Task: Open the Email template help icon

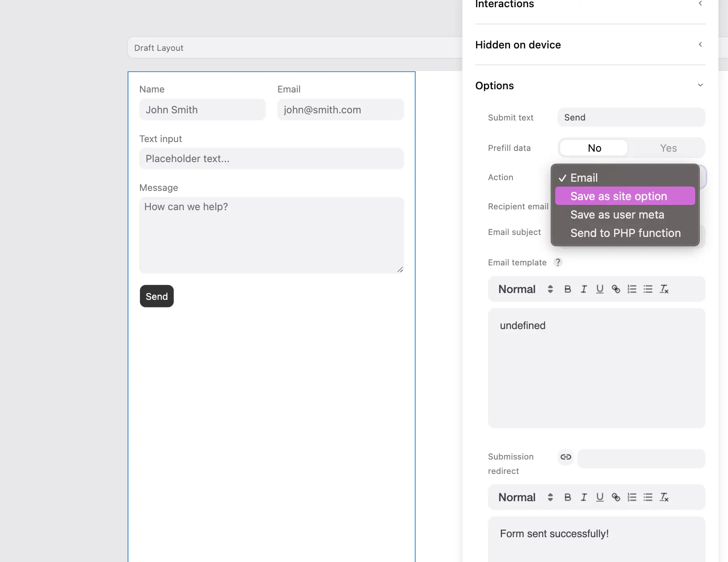Action: coord(558,262)
